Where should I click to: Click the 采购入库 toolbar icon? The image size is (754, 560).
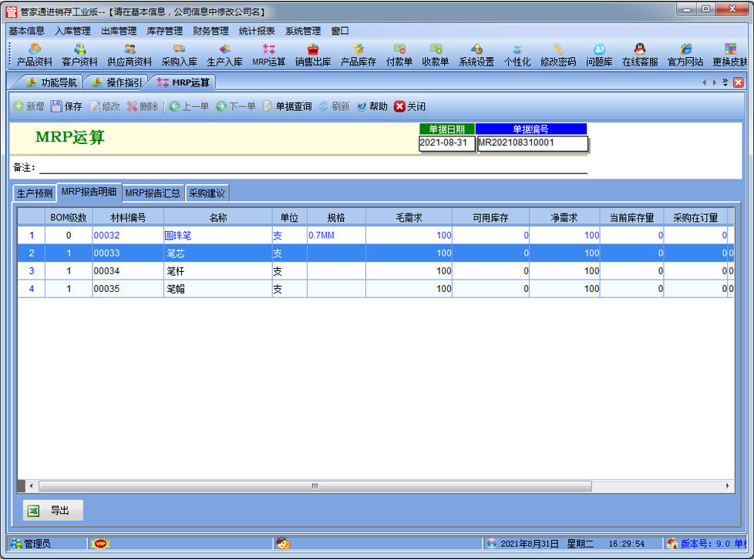coord(179,55)
